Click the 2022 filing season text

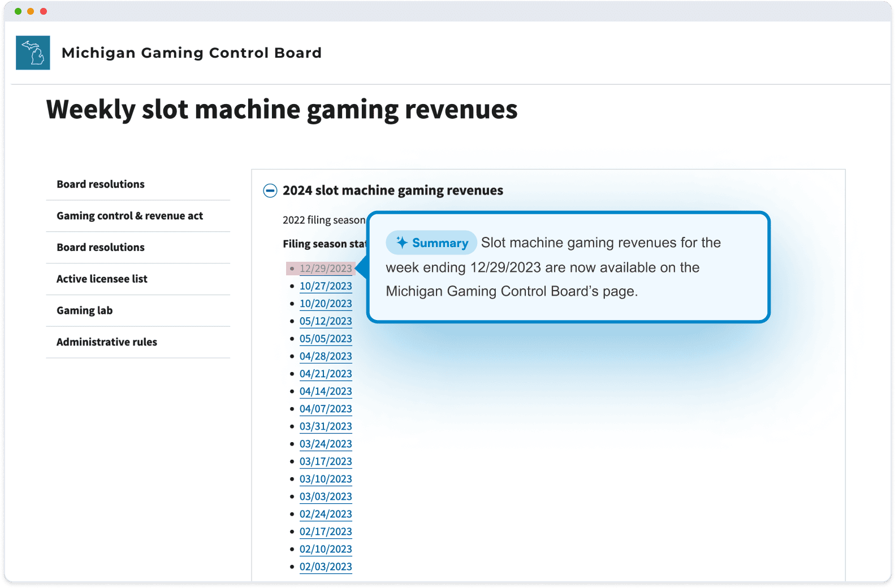[x=324, y=220]
